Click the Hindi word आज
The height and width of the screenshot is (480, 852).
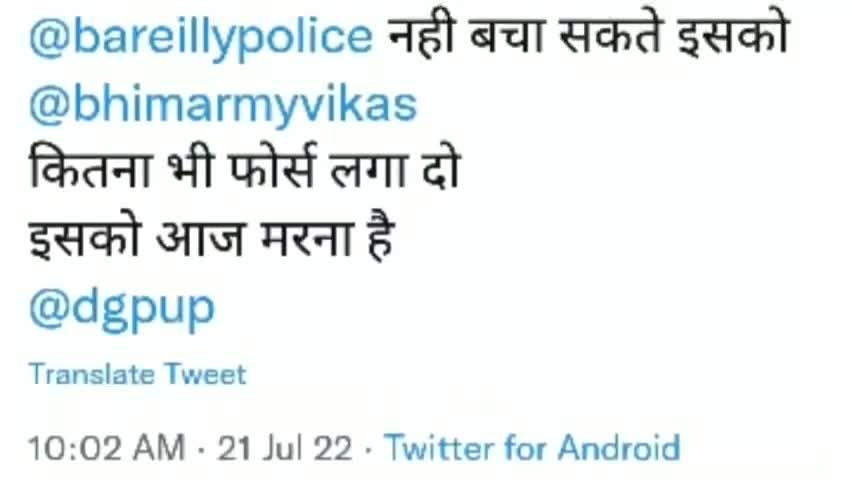point(200,238)
